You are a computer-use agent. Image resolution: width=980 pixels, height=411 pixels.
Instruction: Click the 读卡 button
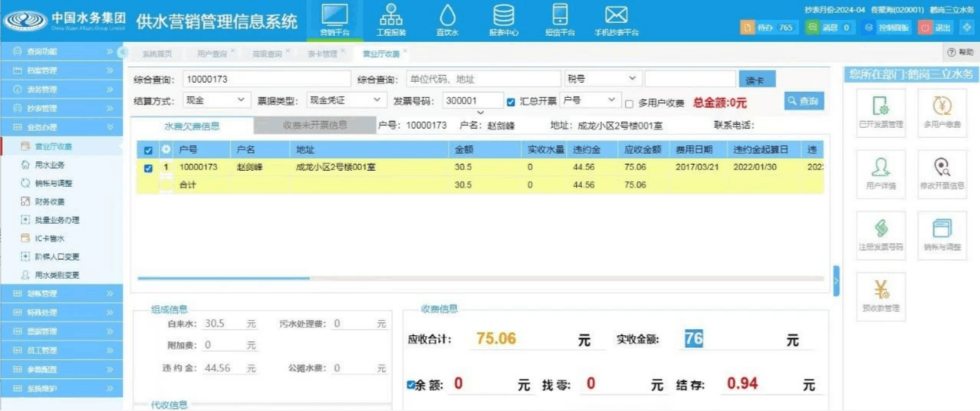point(757,80)
